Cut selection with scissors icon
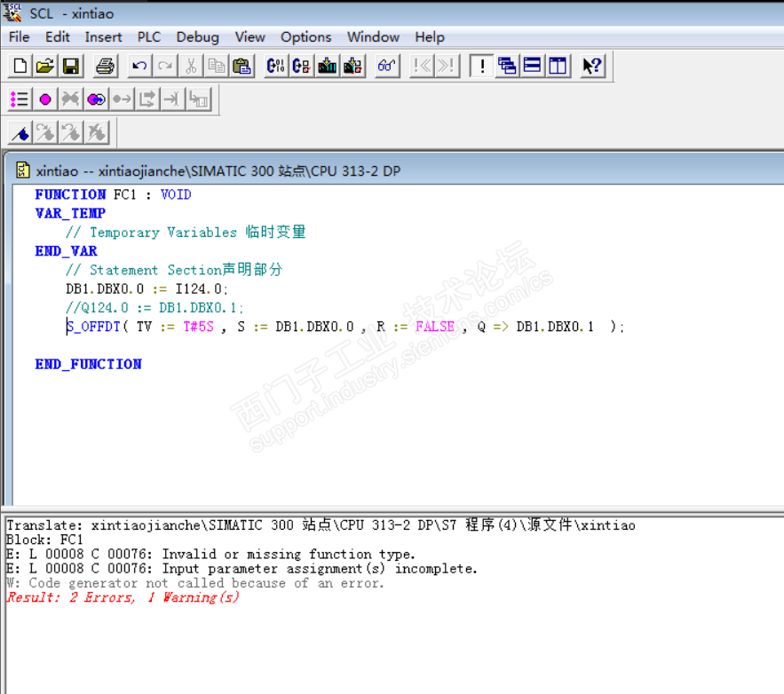This screenshot has height=694, width=784. pyautogui.click(x=191, y=66)
